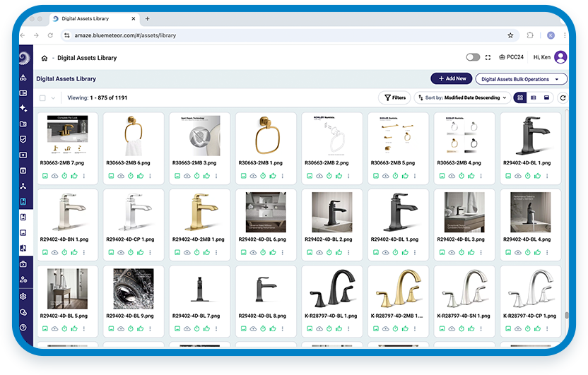Click image icon on R30663-2MB 1.png card
The height and width of the screenshot is (375, 588).
(x=243, y=176)
